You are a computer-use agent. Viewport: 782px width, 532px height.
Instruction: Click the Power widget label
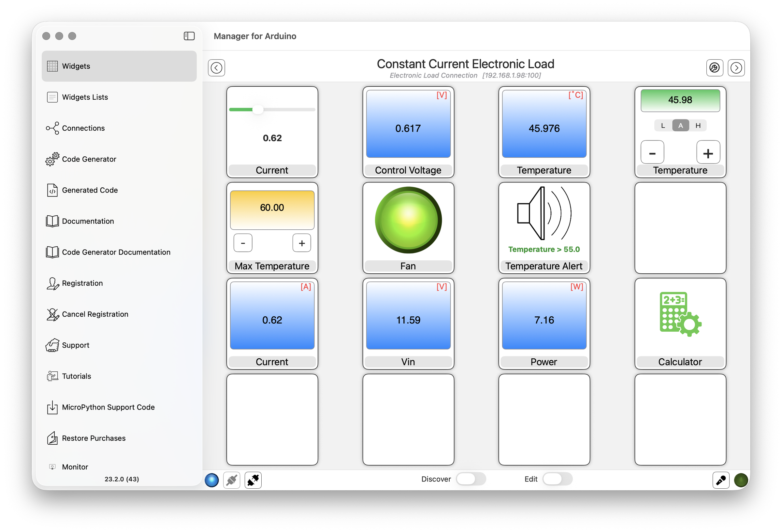pyautogui.click(x=544, y=362)
